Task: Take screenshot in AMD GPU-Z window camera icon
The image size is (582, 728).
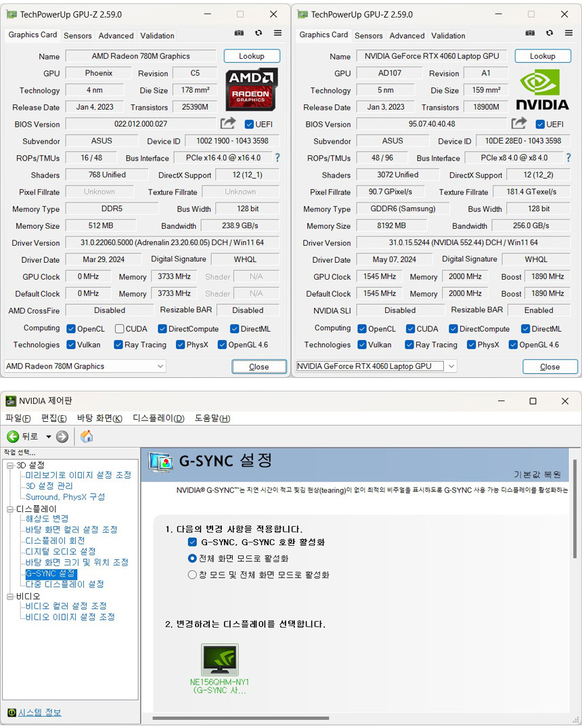Action: [239, 33]
